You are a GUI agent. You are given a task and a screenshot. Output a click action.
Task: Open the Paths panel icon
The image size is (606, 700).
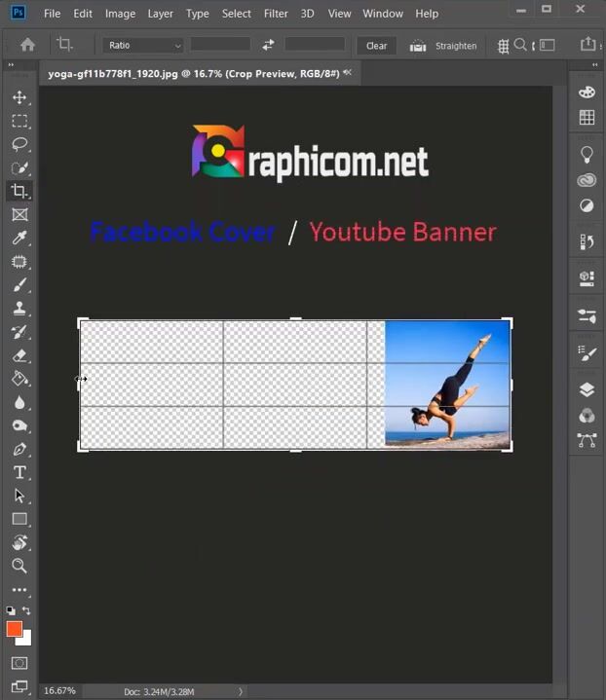587,440
